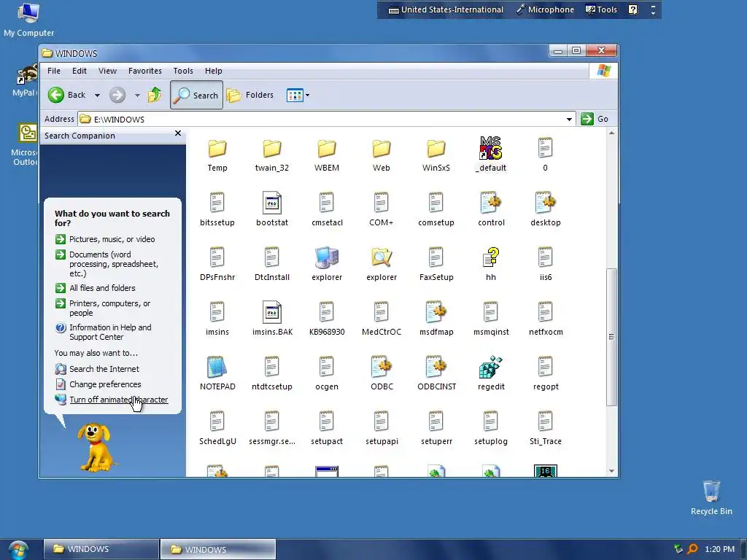
Task: Open the Favorites menu
Action: point(145,71)
